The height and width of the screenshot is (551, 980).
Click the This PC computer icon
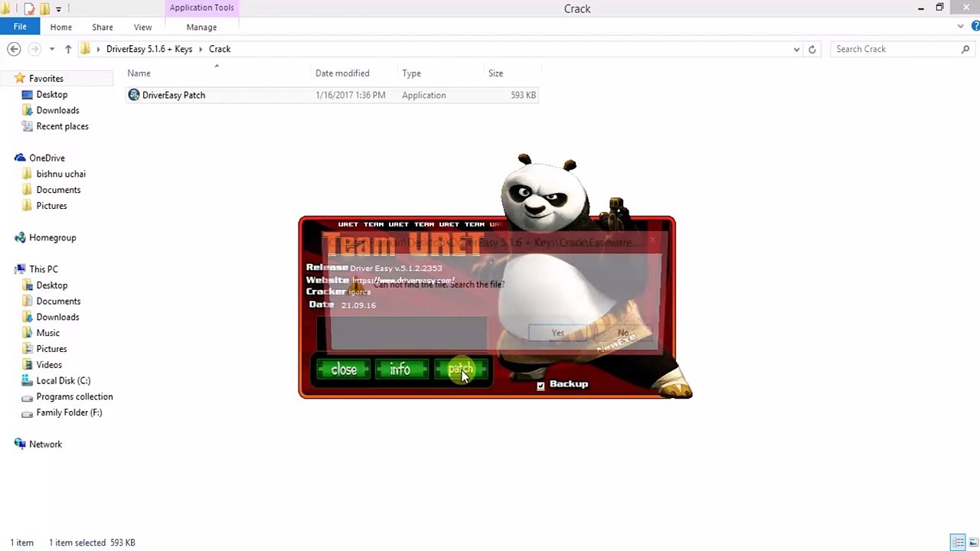click(x=20, y=269)
